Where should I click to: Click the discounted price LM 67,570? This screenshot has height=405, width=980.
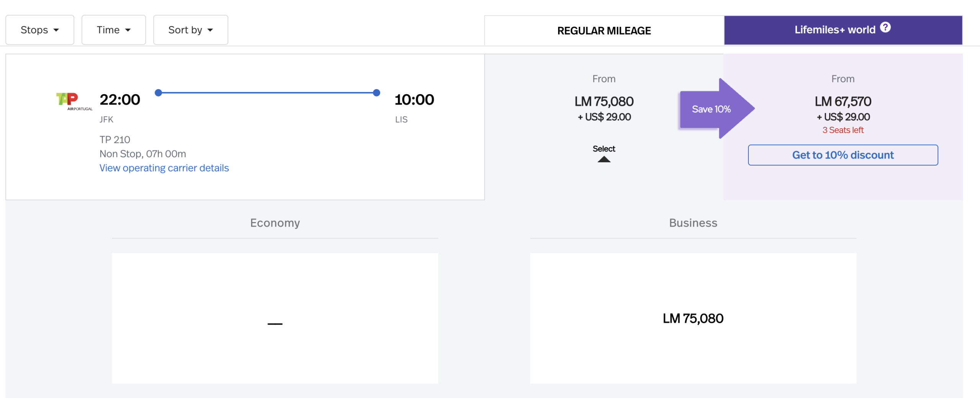843,101
